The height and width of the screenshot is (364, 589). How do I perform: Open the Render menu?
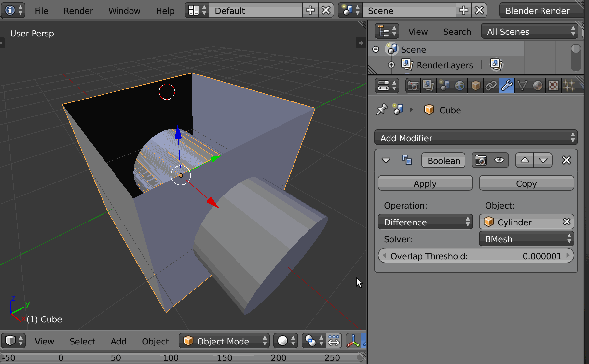78,11
